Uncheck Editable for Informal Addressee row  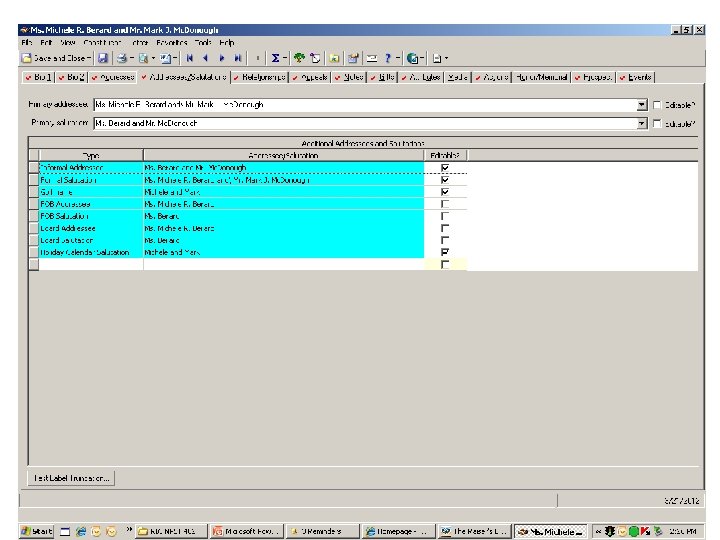(445, 168)
